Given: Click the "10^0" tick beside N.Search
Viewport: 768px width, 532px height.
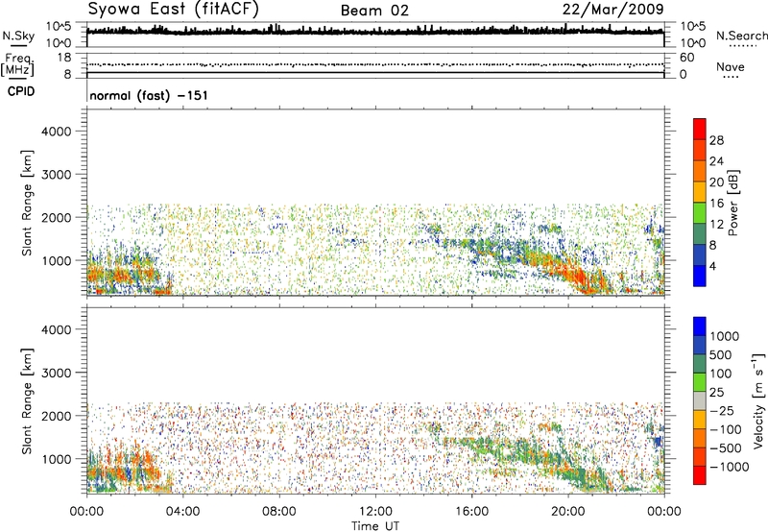Looking at the screenshot, I should pyautogui.click(x=693, y=43).
